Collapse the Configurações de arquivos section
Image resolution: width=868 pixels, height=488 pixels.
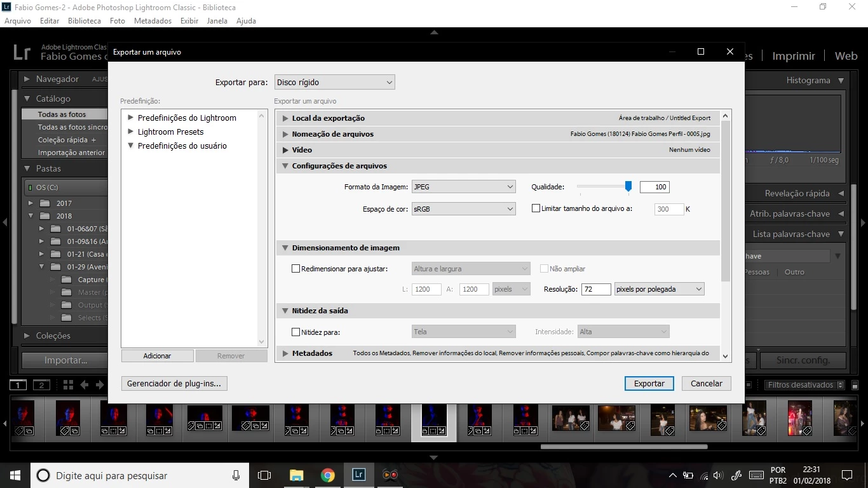(286, 166)
